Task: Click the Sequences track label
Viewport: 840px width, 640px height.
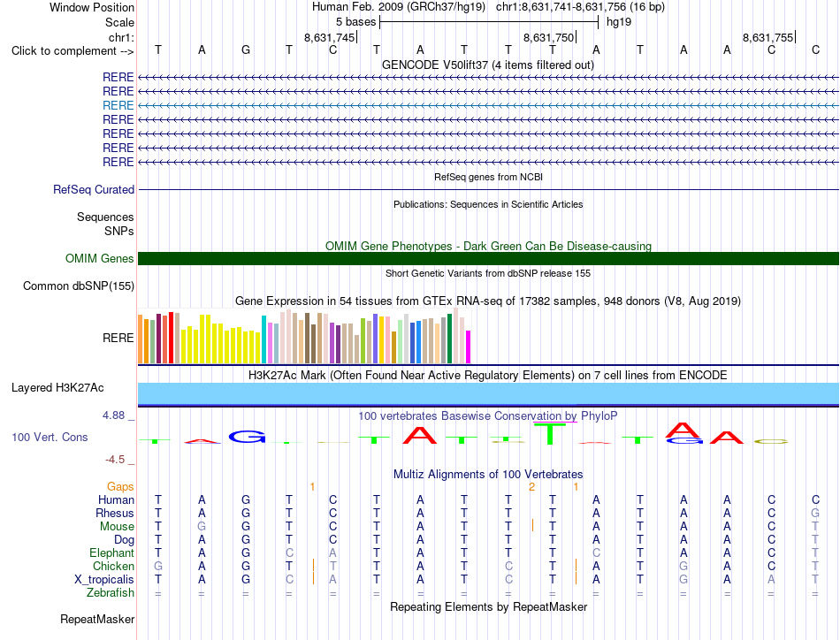Action: tap(105, 217)
